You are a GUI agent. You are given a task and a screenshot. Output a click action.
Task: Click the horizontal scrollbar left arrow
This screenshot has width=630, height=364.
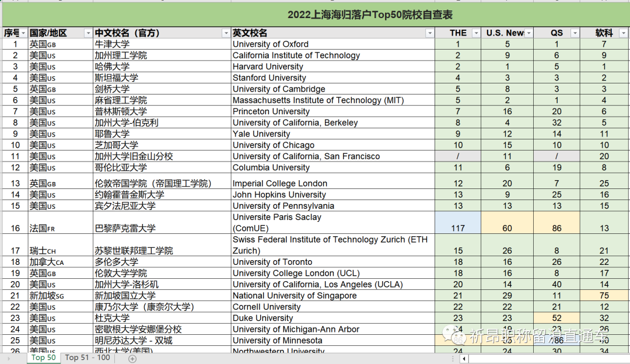[x=464, y=359]
